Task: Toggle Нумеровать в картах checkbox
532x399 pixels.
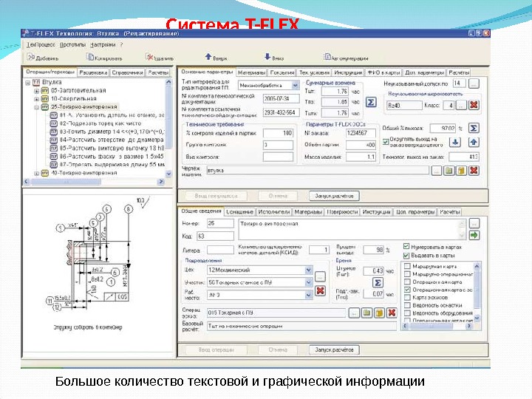Action: pos(406,247)
